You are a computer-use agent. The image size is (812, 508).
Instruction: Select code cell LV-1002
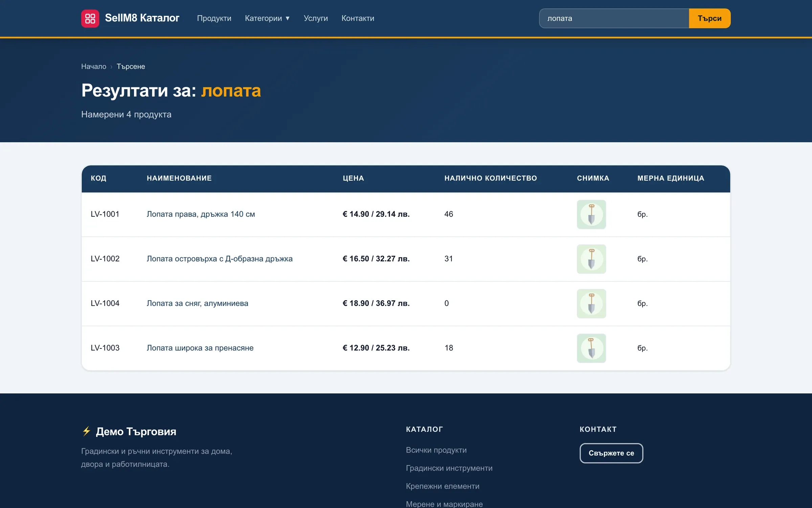coord(105,259)
